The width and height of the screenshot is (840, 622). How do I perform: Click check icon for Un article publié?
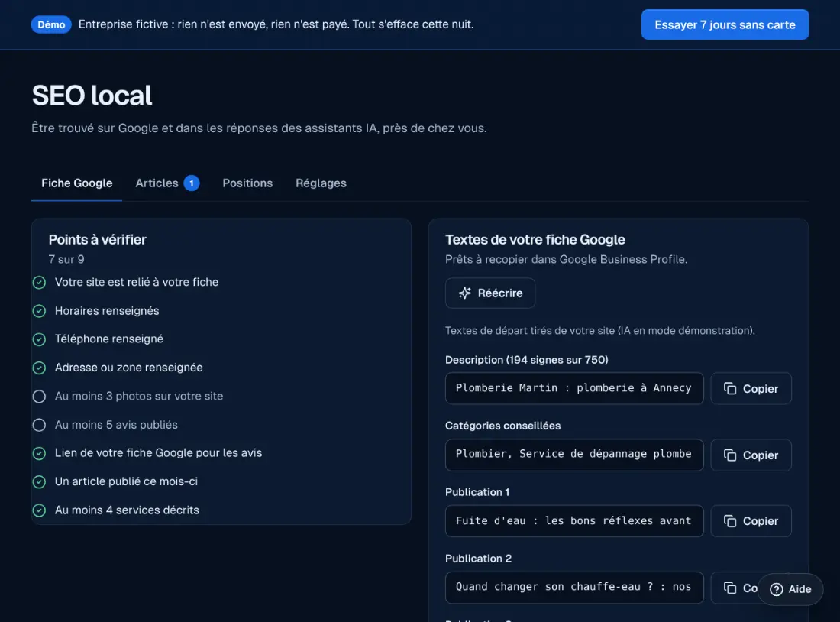click(39, 482)
